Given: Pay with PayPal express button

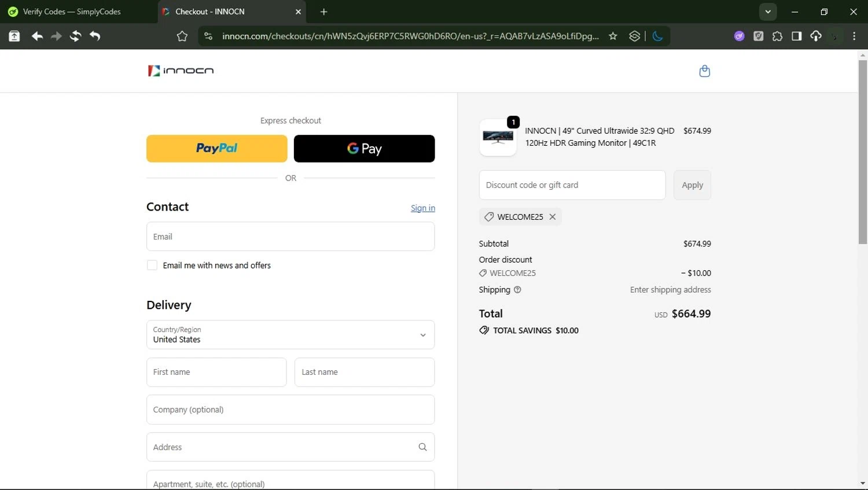Looking at the screenshot, I should [x=217, y=149].
